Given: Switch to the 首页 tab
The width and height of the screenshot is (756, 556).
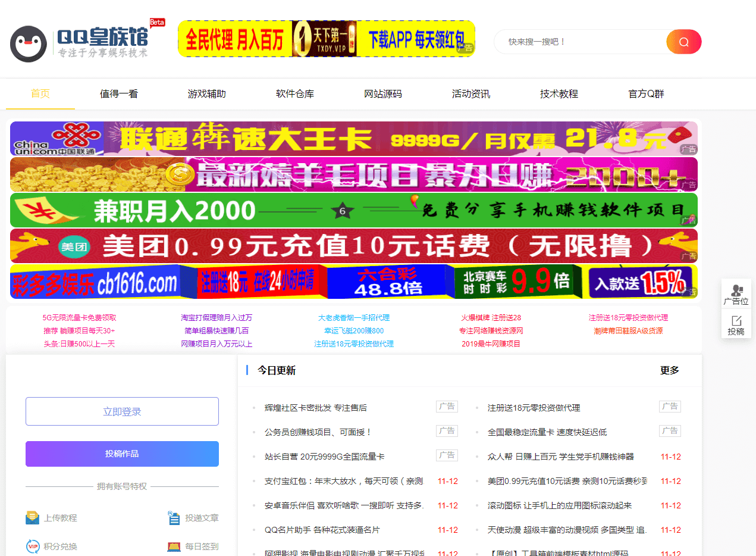Looking at the screenshot, I should tap(40, 94).
